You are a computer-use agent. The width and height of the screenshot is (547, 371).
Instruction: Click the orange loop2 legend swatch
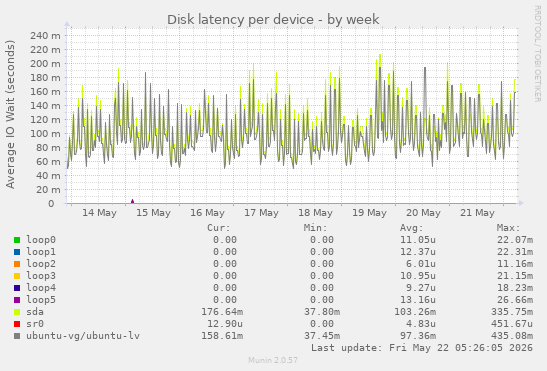(17, 264)
